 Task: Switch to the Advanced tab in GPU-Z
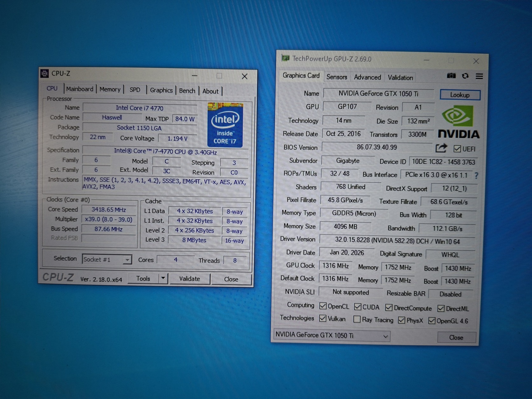(367, 77)
